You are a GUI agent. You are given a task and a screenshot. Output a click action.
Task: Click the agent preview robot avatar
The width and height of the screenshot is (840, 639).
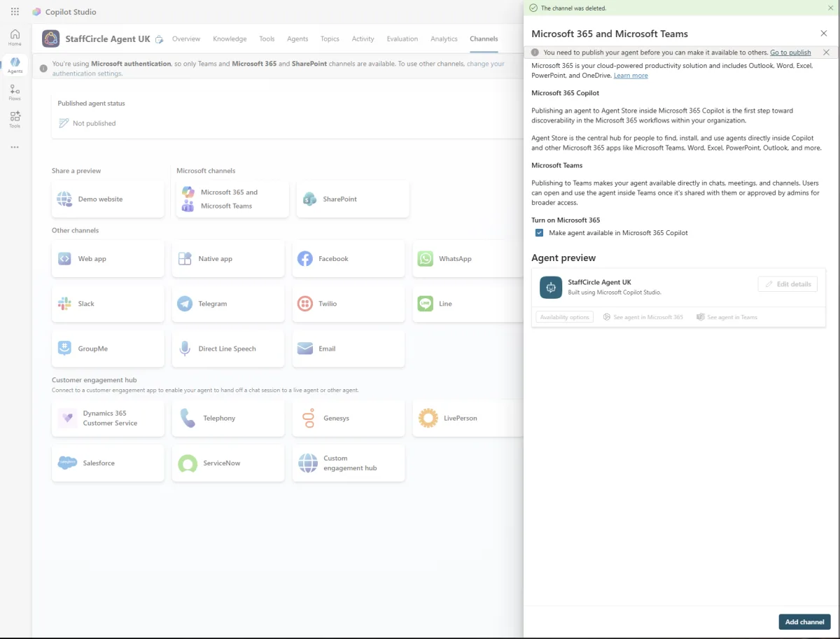[551, 287]
